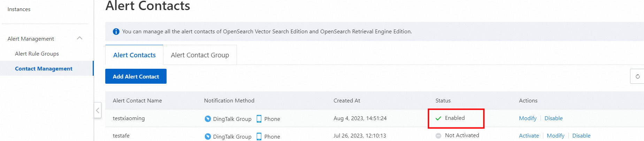This screenshot has height=141, width=644.
Task: Click Phone icon in testafe row
Action: 259,136
